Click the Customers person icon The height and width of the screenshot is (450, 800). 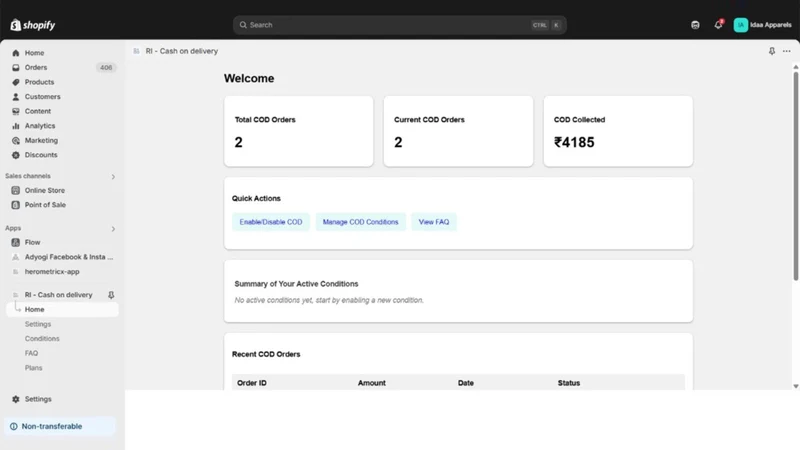[x=16, y=96]
